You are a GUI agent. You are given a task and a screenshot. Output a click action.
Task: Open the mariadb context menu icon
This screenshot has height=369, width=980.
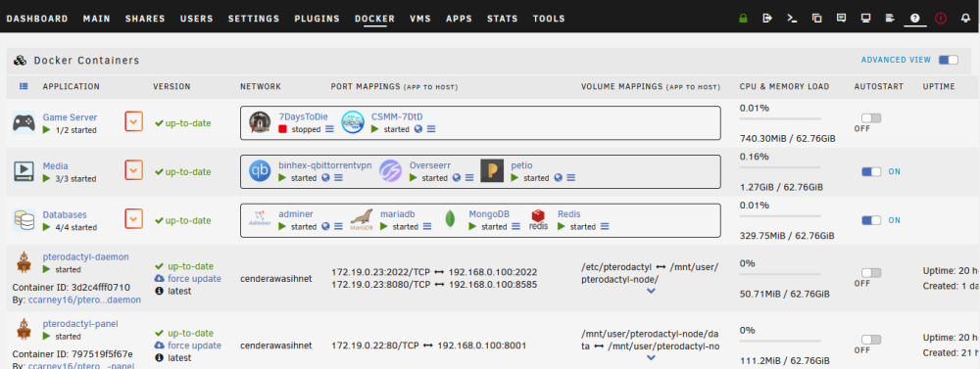click(427, 227)
